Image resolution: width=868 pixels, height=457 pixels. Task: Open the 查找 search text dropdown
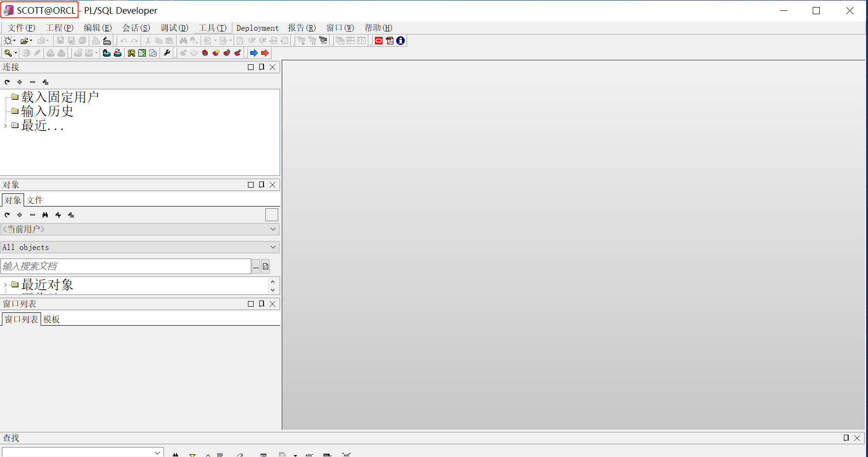[157, 452]
